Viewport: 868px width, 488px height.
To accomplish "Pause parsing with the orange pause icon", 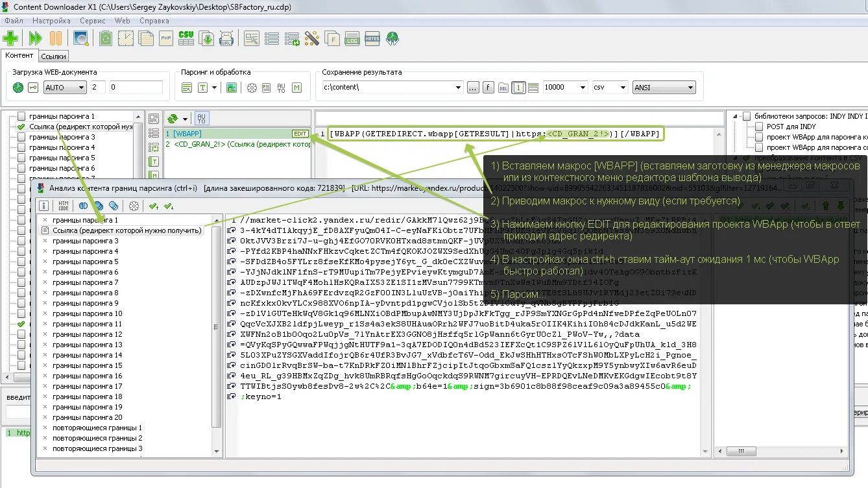I will click(56, 38).
